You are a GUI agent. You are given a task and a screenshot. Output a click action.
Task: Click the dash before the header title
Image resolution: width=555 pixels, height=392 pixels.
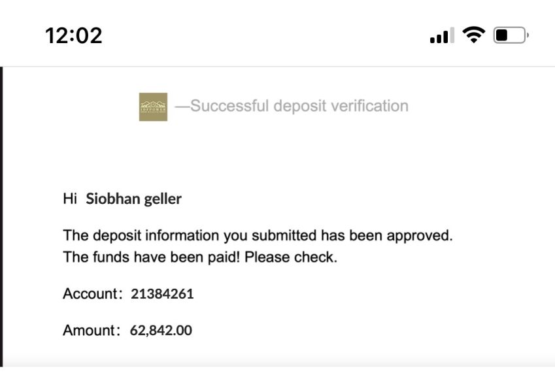tap(181, 106)
